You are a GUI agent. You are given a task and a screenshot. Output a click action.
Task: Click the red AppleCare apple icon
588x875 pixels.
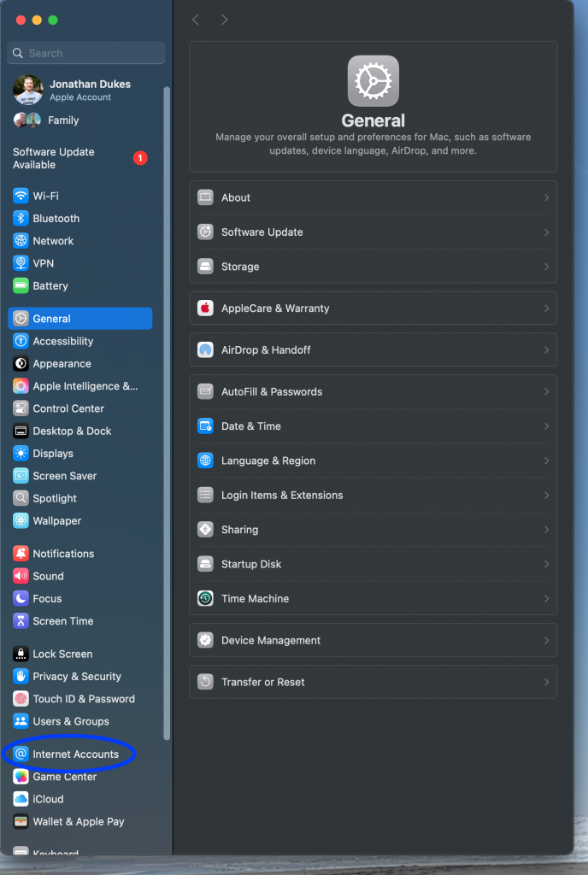click(205, 308)
